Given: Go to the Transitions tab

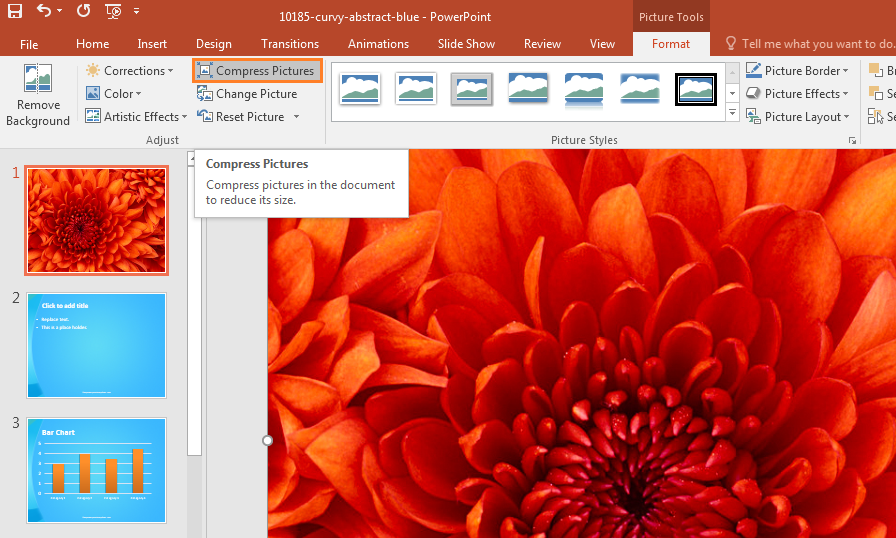Looking at the screenshot, I should (290, 44).
